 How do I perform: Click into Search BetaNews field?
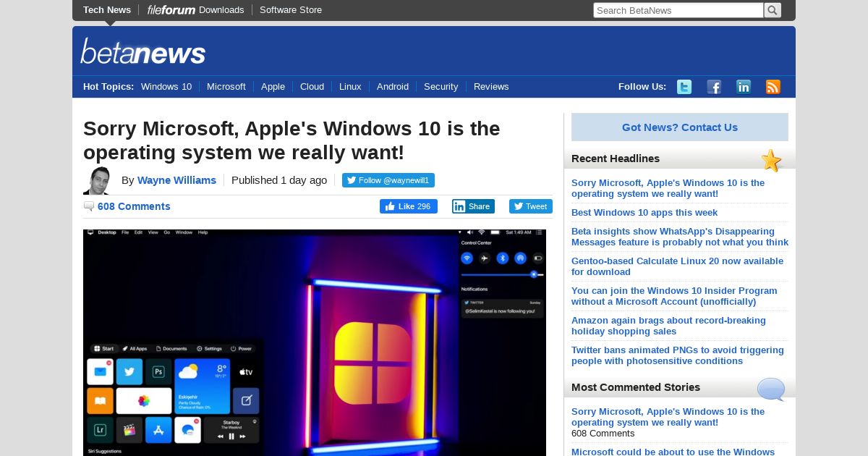pos(678,10)
